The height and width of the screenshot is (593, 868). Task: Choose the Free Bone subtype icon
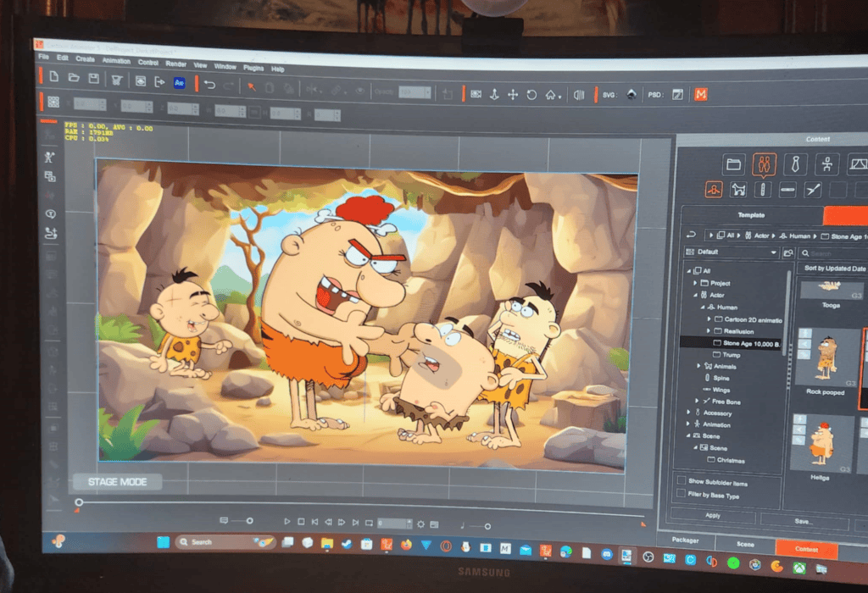point(813,190)
